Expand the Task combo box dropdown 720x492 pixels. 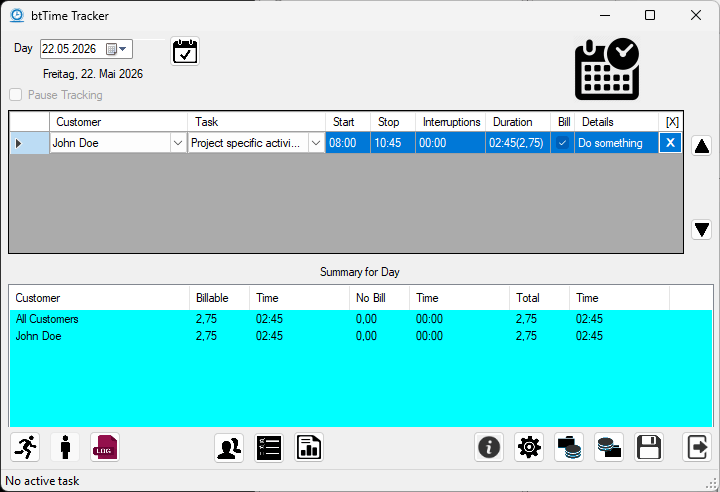pyautogui.click(x=316, y=143)
